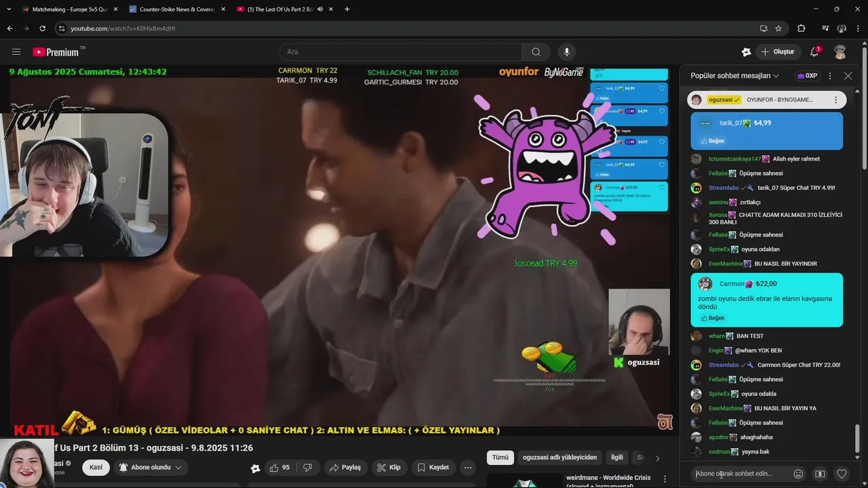Image resolution: width=868 pixels, height=488 pixels.
Task: Focus the YouTube Ara search box
Action: (x=400, y=52)
